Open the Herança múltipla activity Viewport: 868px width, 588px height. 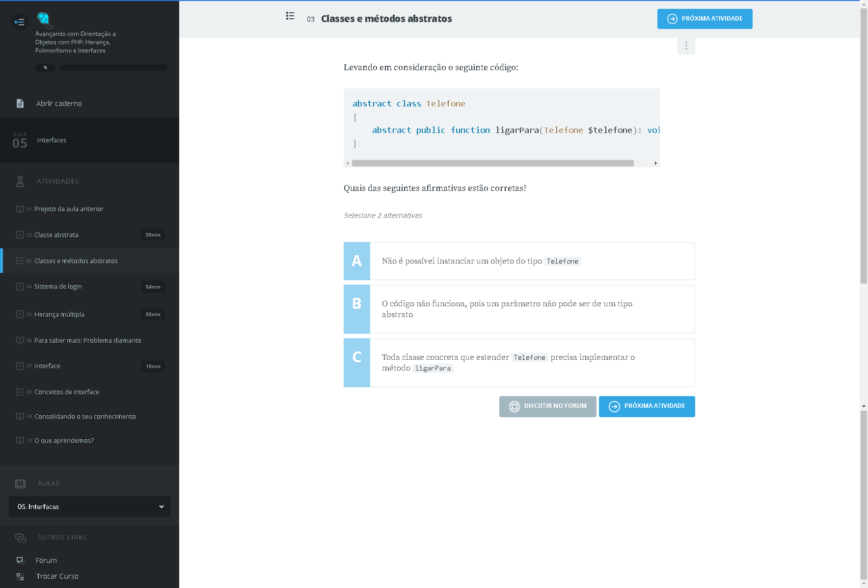pyautogui.click(x=59, y=315)
